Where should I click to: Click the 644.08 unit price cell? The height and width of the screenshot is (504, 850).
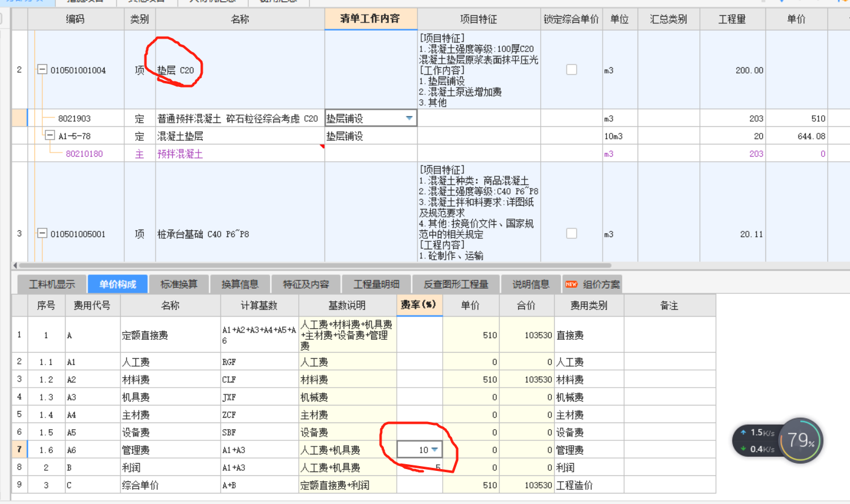tap(796, 136)
